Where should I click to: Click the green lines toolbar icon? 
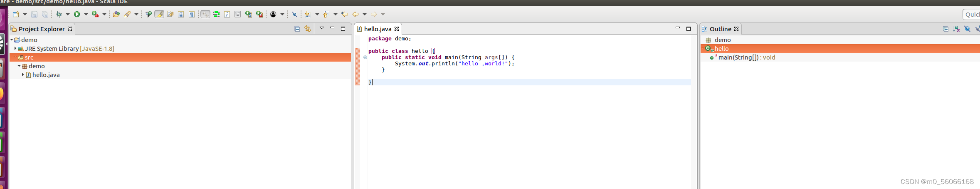216,14
